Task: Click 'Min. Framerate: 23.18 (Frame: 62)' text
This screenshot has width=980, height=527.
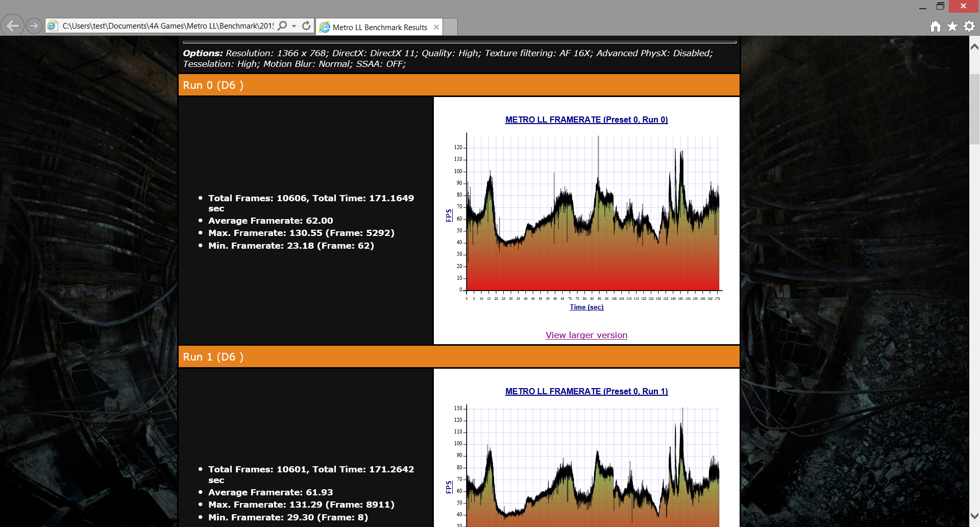Action: (x=291, y=246)
